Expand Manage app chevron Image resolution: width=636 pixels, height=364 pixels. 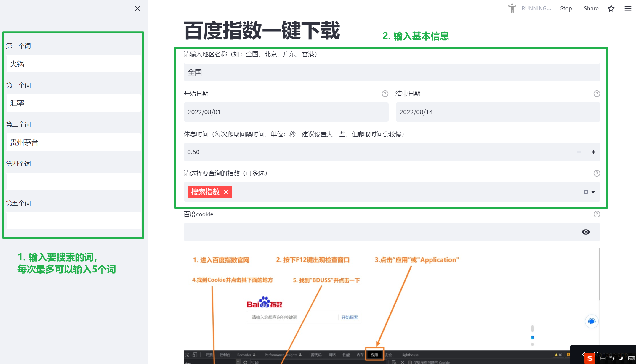pyautogui.click(x=583, y=354)
